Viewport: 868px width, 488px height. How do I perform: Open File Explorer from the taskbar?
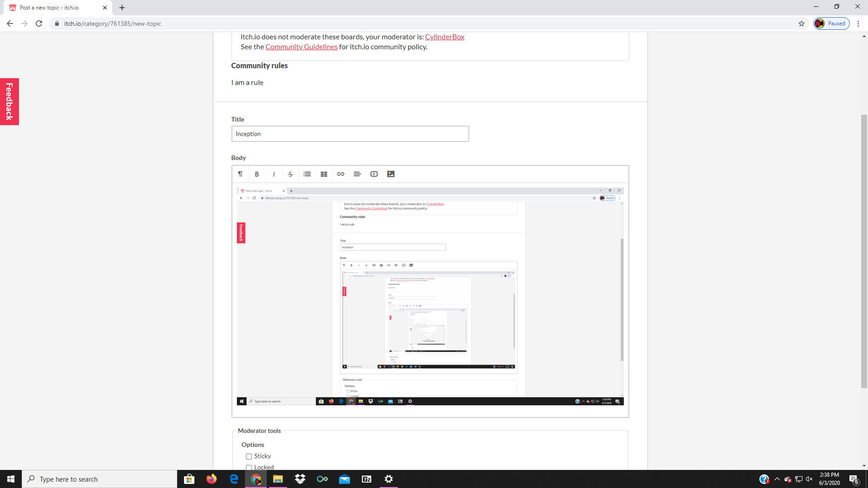[x=278, y=479]
